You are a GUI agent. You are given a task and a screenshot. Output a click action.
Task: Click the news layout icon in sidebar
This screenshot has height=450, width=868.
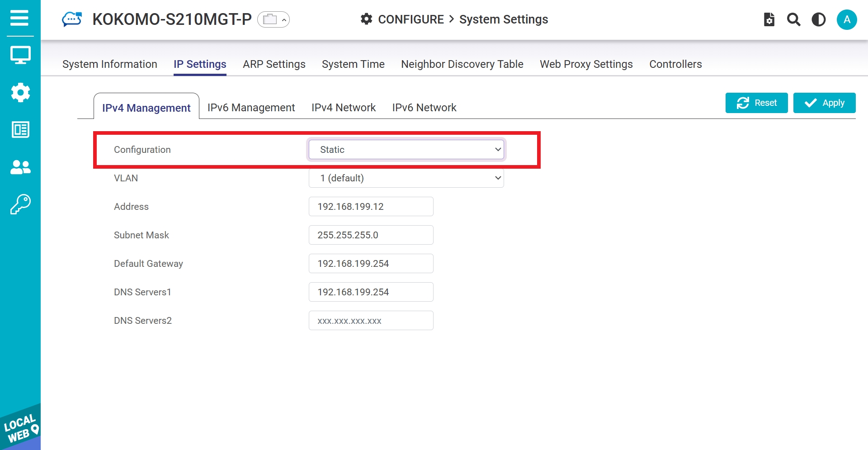tap(20, 130)
